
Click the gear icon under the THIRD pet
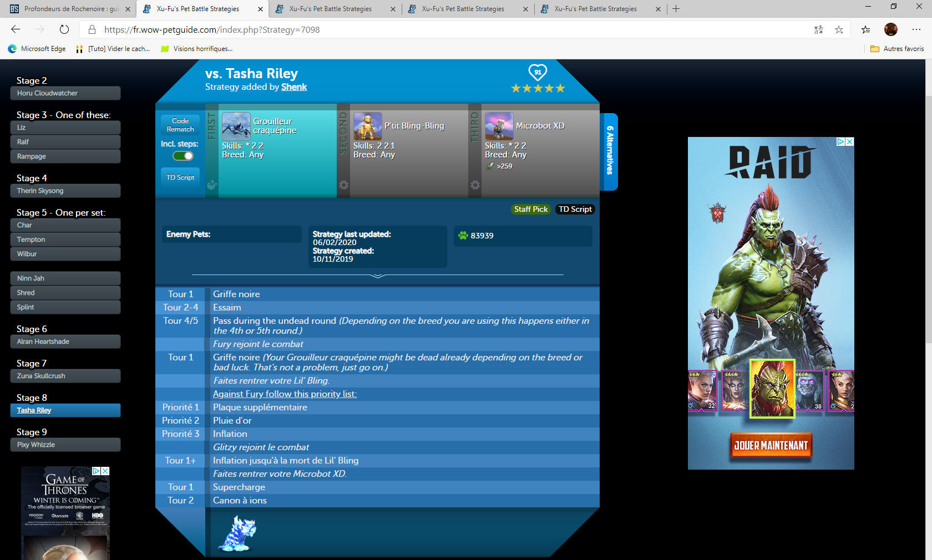pyautogui.click(x=475, y=185)
